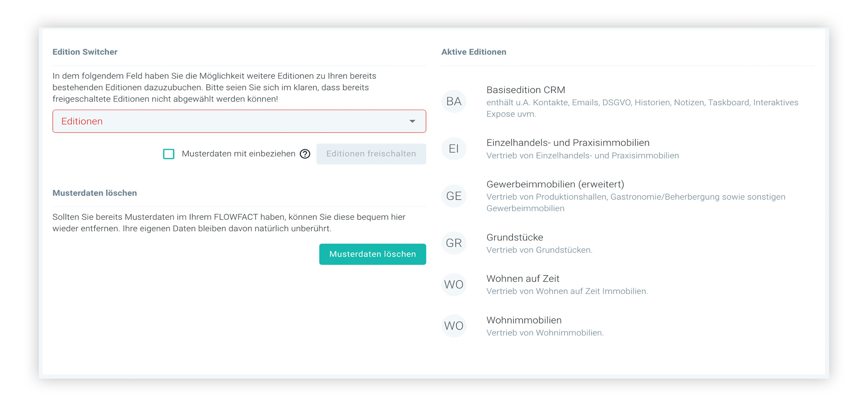Select the Basisedition CRM title

point(526,90)
